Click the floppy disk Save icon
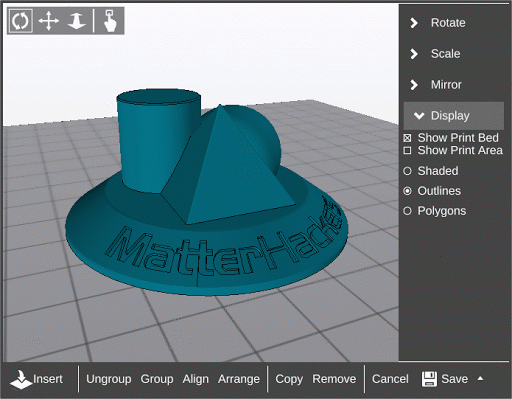 [x=429, y=379]
